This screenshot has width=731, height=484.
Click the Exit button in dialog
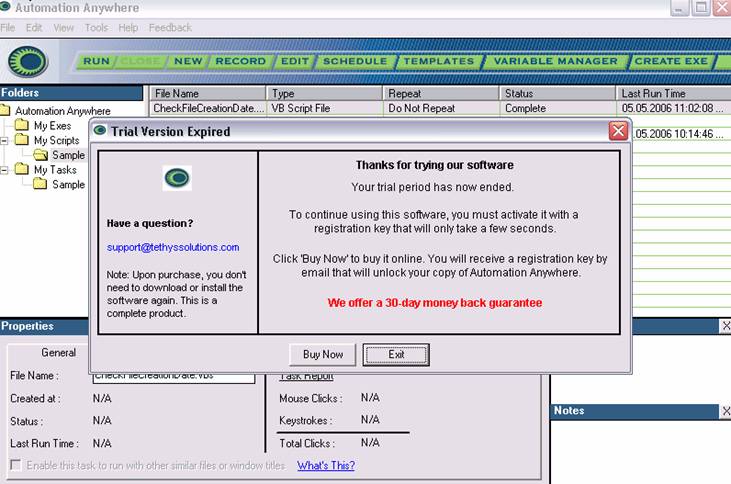coord(396,354)
